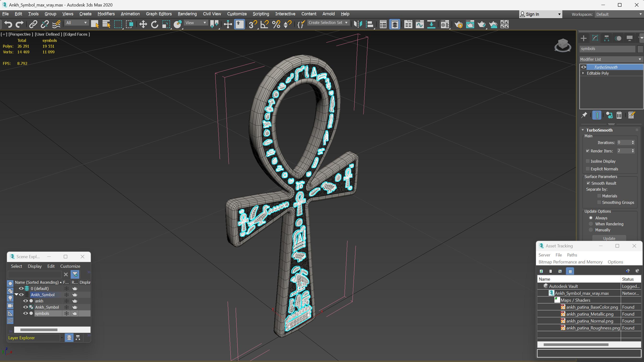Screen dimensions: 644x362
Task: Open the Scripting menu
Action: 261,14
